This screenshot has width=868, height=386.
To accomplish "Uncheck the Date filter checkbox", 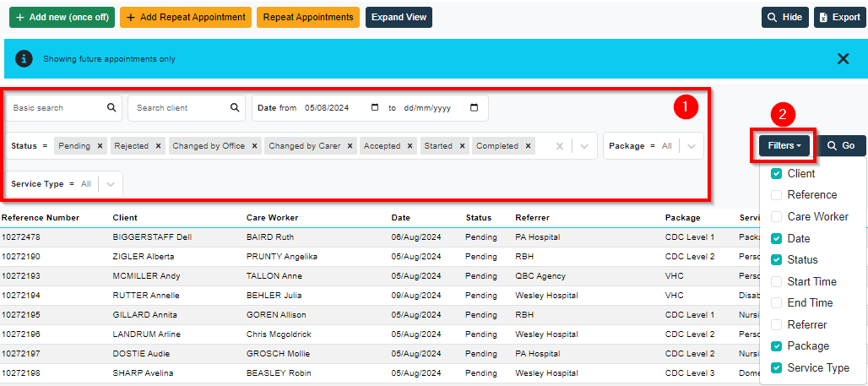I will (776, 239).
